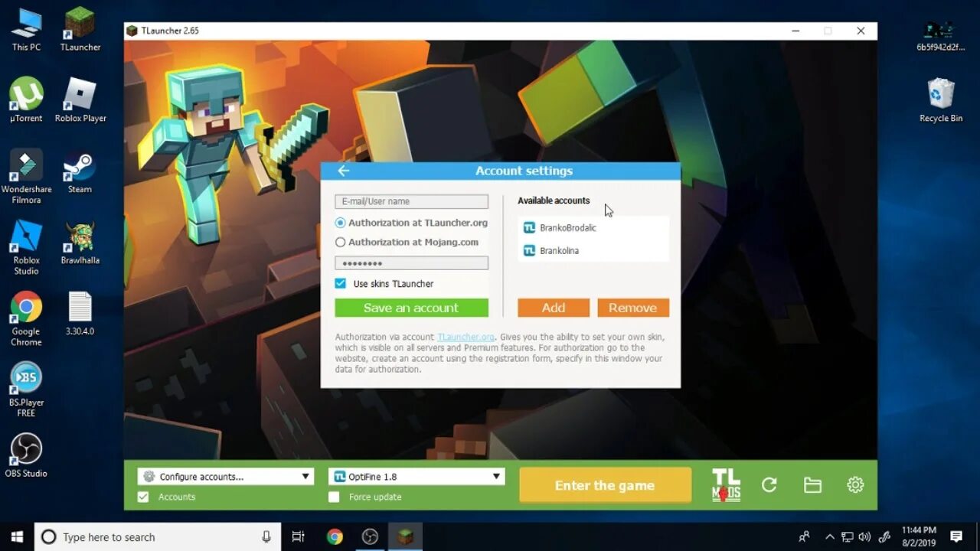The width and height of the screenshot is (980, 551).
Task: Click the volume icon in system tray
Action: [x=865, y=536]
